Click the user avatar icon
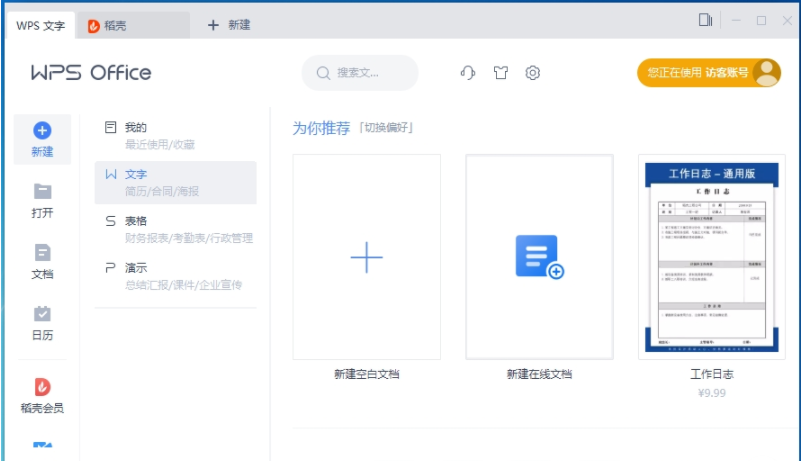The height and width of the screenshot is (461, 802). tap(766, 73)
